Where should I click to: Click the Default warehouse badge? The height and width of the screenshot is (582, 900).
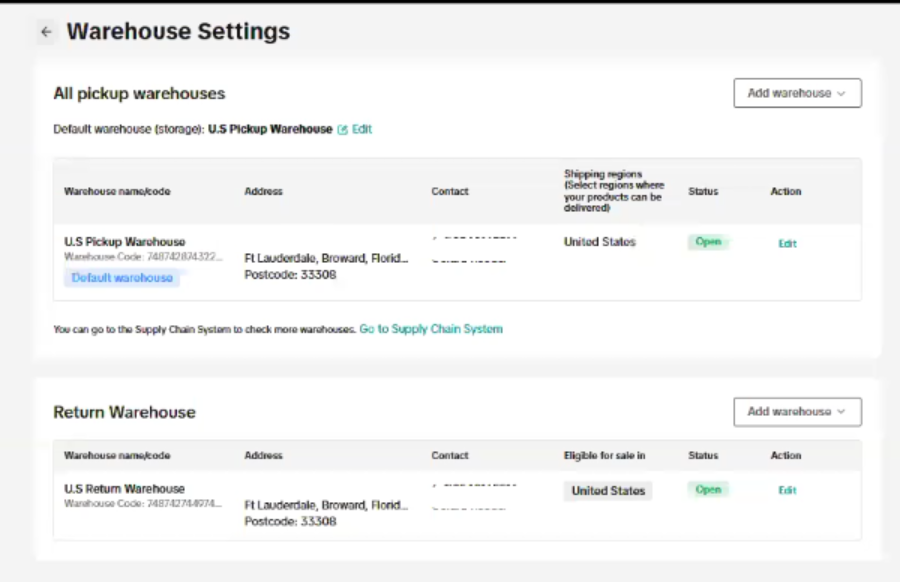(122, 278)
